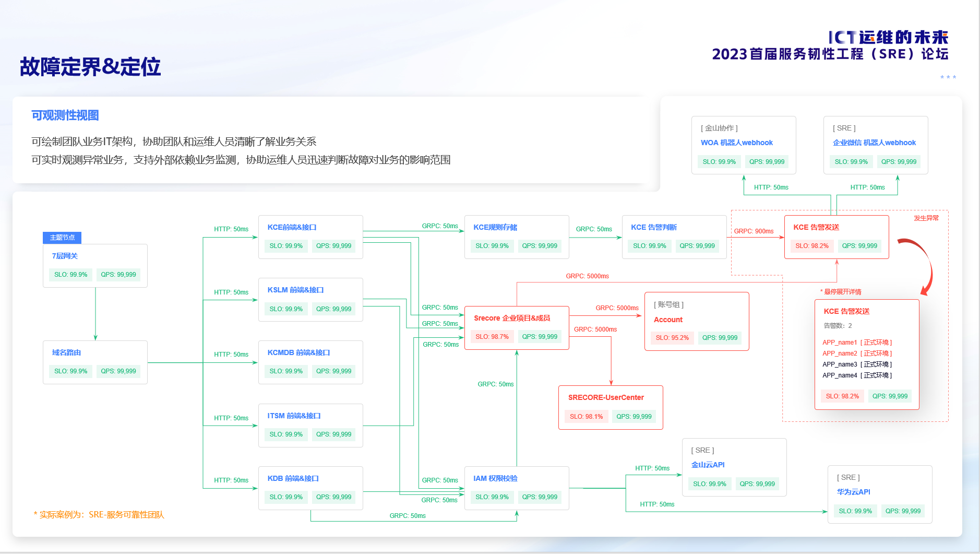Open the 华为云API node
980x554 pixels.
[x=880, y=494]
